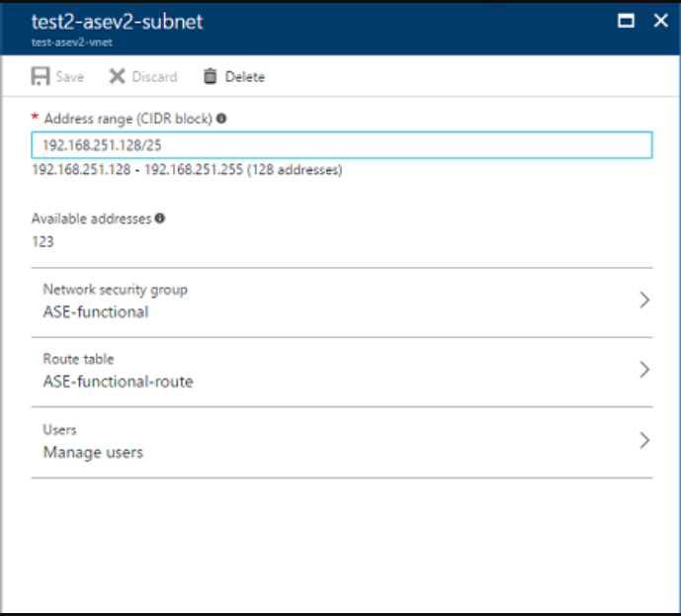This screenshot has width=681, height=616.
Task: Select Manage users option
Action: (93, 452)
